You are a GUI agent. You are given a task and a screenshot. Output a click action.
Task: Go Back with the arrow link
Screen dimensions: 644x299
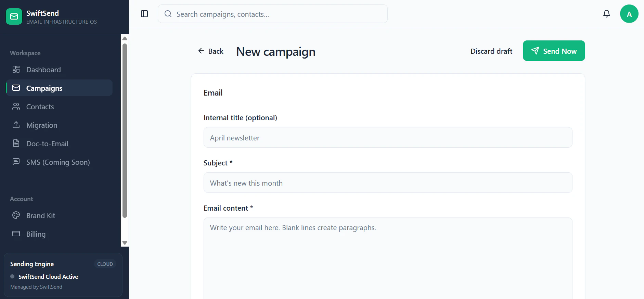210,51
